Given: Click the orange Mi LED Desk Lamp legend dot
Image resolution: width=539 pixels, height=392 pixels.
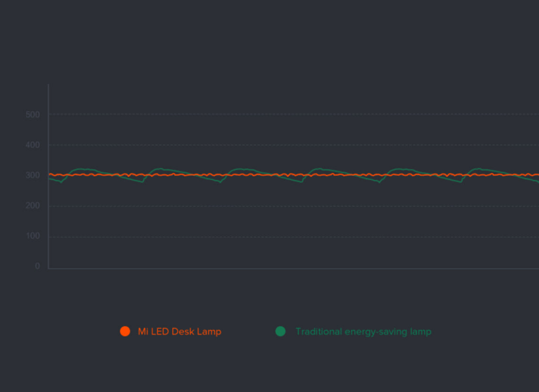Looking at the screenshot, I should [x=125, y=331].
